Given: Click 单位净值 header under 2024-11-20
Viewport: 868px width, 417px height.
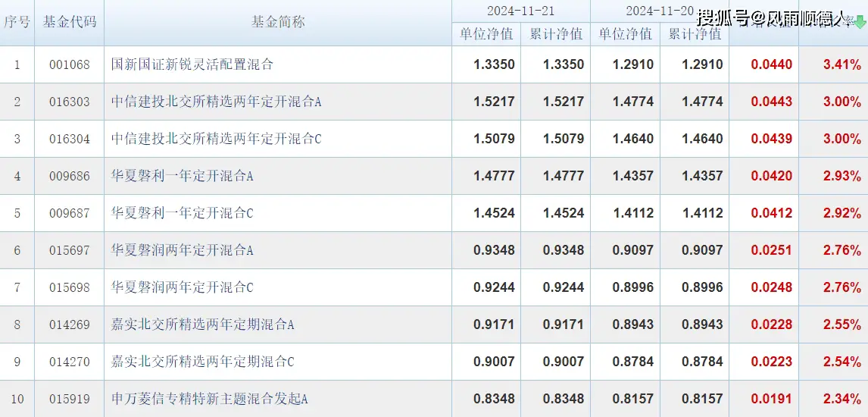Looking at the screenshot, I should (x=626, y=34).
